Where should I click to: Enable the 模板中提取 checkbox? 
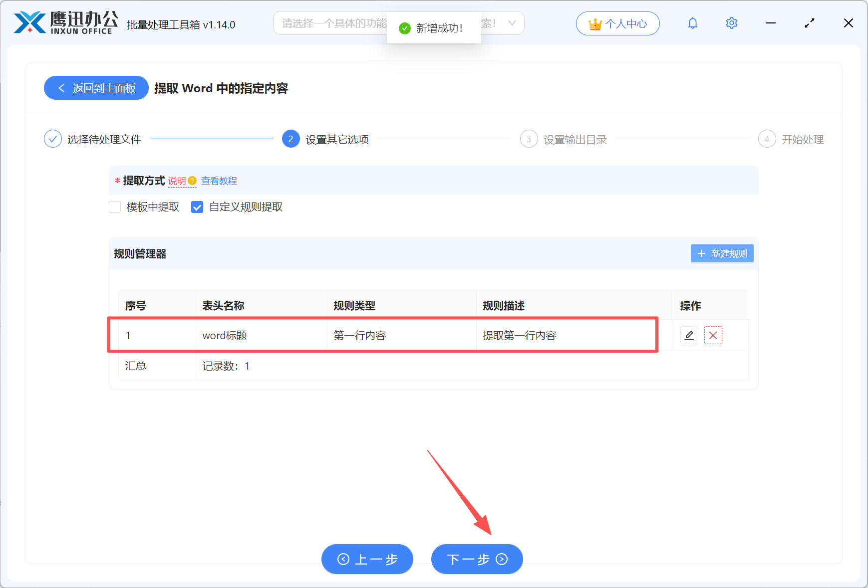(115, 207)
